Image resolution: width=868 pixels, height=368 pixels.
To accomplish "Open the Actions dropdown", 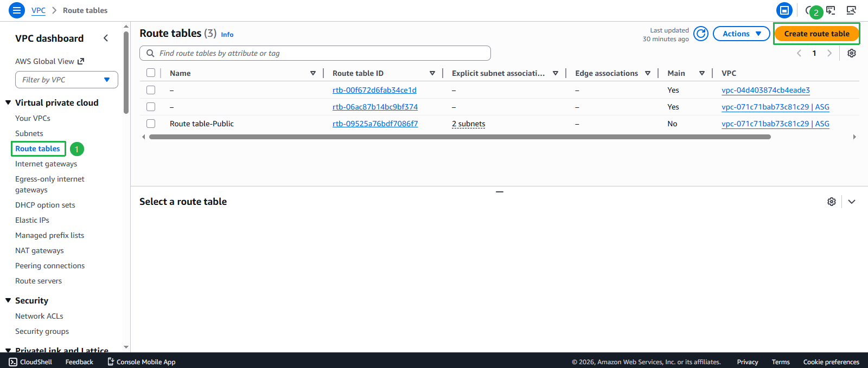I will click(x=742, y=34).
